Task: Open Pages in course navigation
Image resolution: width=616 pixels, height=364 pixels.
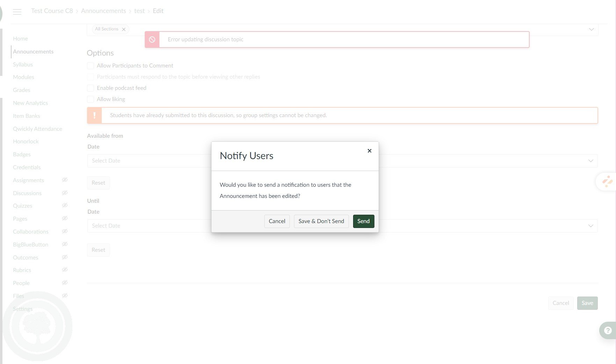Action: [x=20, y=219]
